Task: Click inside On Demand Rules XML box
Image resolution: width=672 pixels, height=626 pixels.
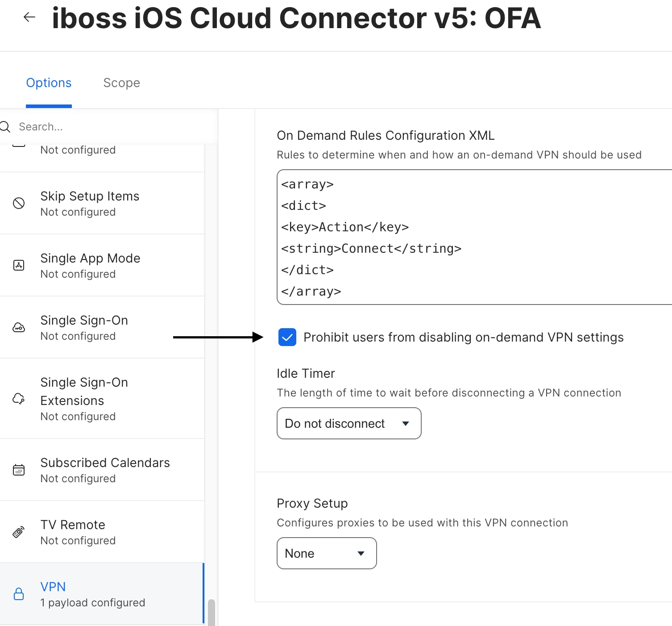Action: coord(474,237)
